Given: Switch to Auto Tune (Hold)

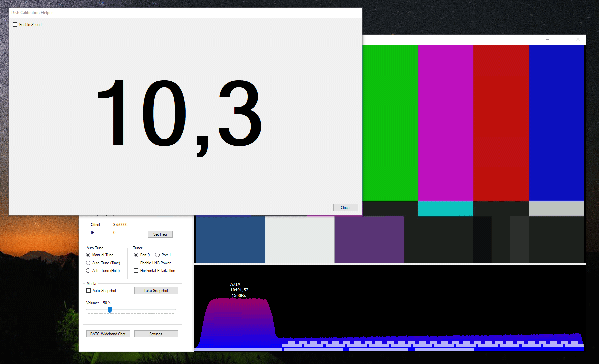Looking at the screenshot, I should [88, 271].
